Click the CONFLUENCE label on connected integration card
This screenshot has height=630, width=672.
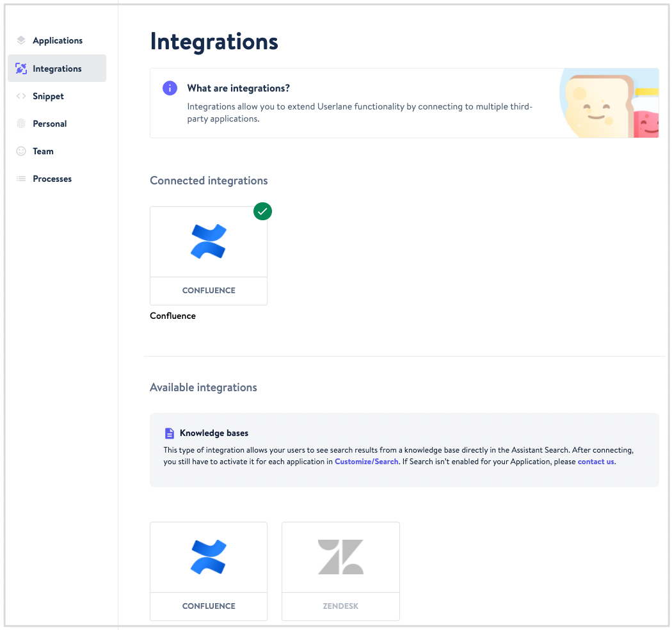click(x=209, y=290)
